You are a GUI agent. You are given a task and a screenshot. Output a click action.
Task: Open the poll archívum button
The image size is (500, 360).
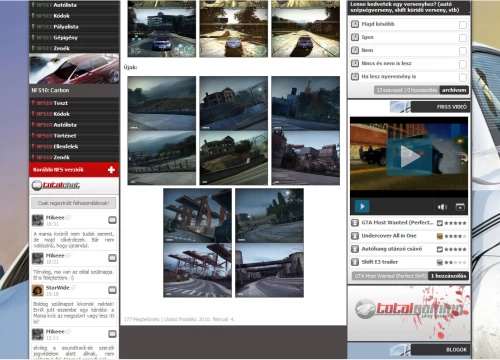point(454,90)
